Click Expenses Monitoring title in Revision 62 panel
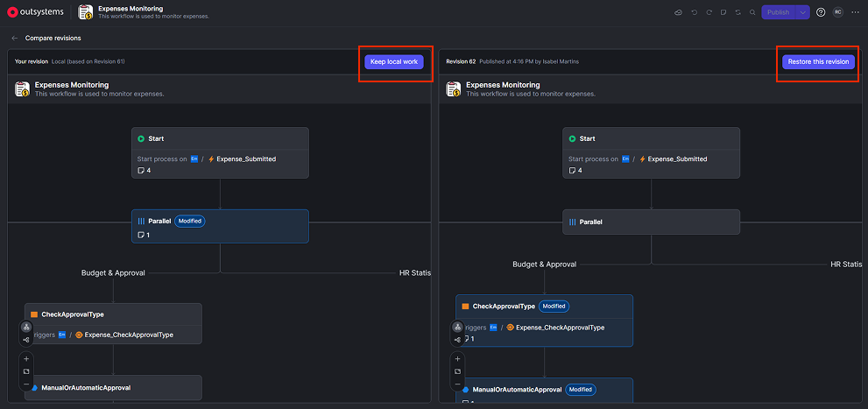The height and width of the screenshot is (409, 868). [x=503, y=85]
